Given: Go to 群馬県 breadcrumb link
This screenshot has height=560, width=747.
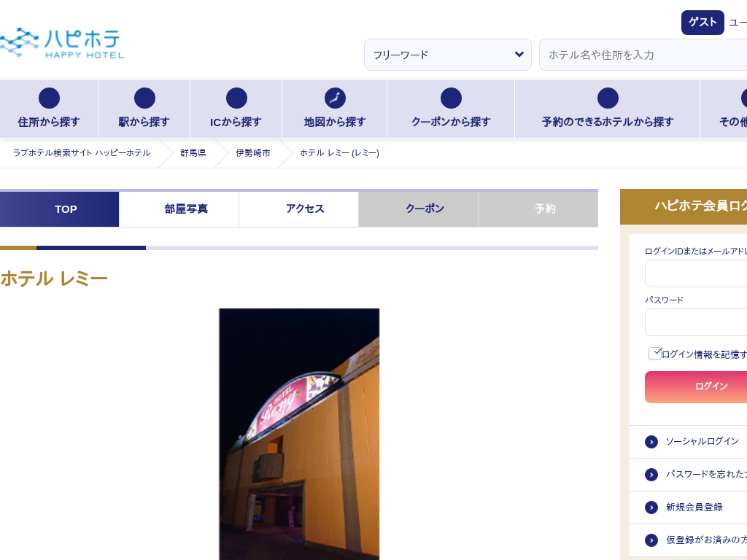Looking at the screenshot, I should point(193,153).
